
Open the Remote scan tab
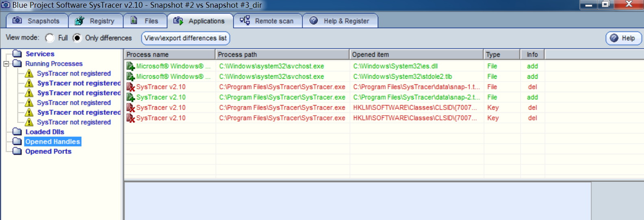point(267,21)
